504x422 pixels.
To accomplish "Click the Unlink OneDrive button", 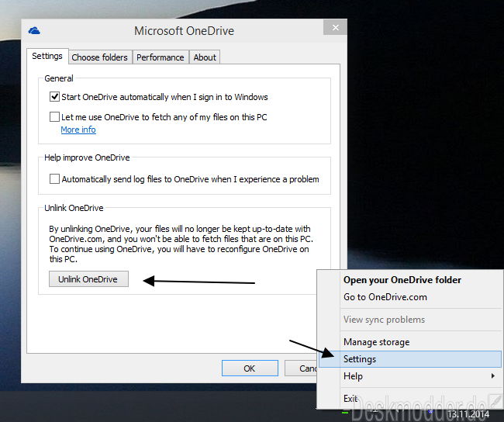I will [88, 278].
